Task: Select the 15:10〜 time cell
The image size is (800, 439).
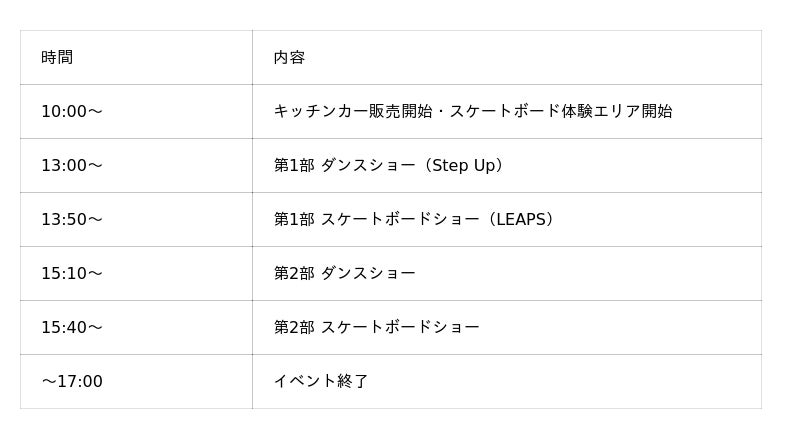Action: click(72, 274)
